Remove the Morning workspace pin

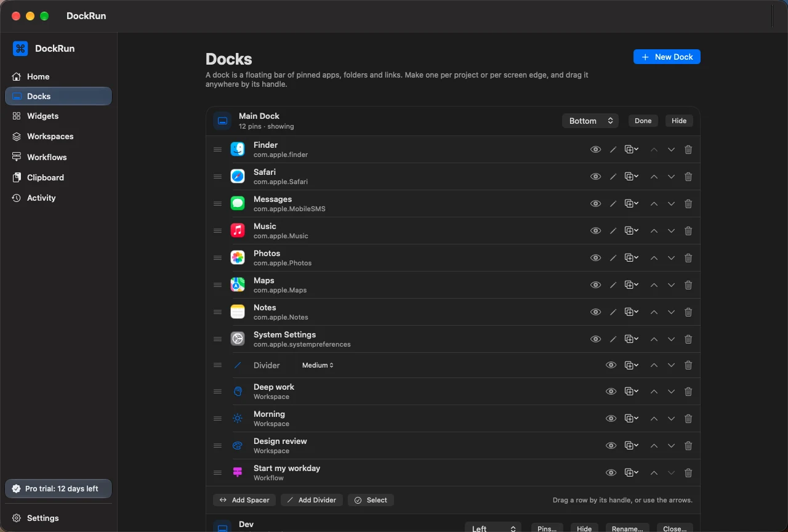pyautogui.click(x=688, y=419)
